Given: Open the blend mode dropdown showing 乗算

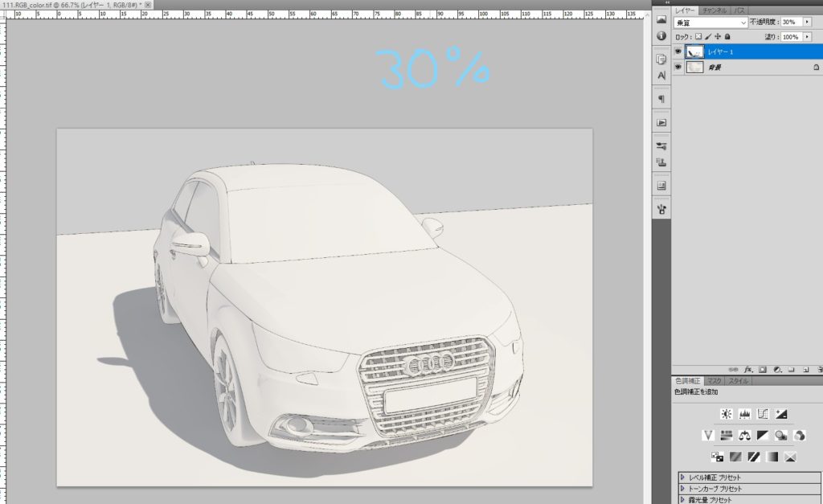Looking at the screenshot, I should click(710, 23).
